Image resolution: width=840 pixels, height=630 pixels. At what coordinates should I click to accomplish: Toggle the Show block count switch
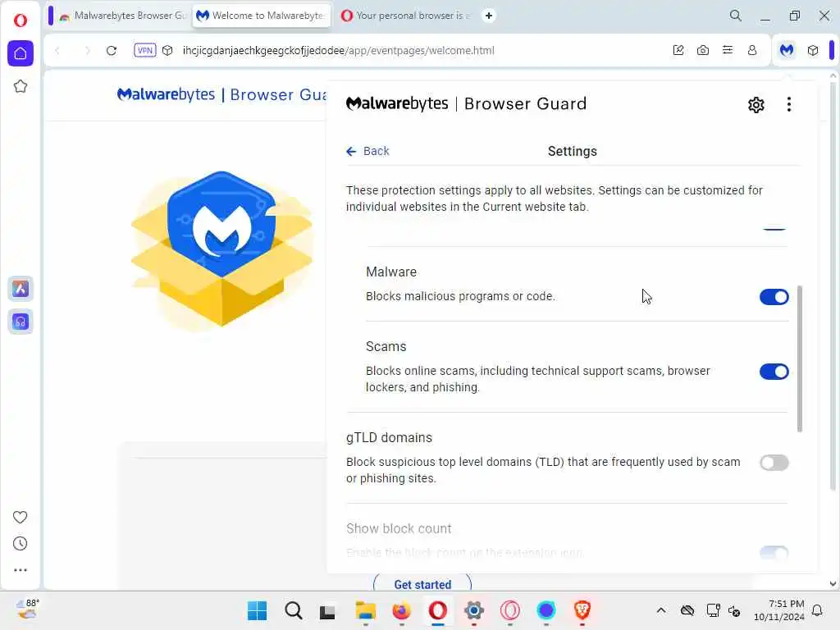(x=774, y=552)
